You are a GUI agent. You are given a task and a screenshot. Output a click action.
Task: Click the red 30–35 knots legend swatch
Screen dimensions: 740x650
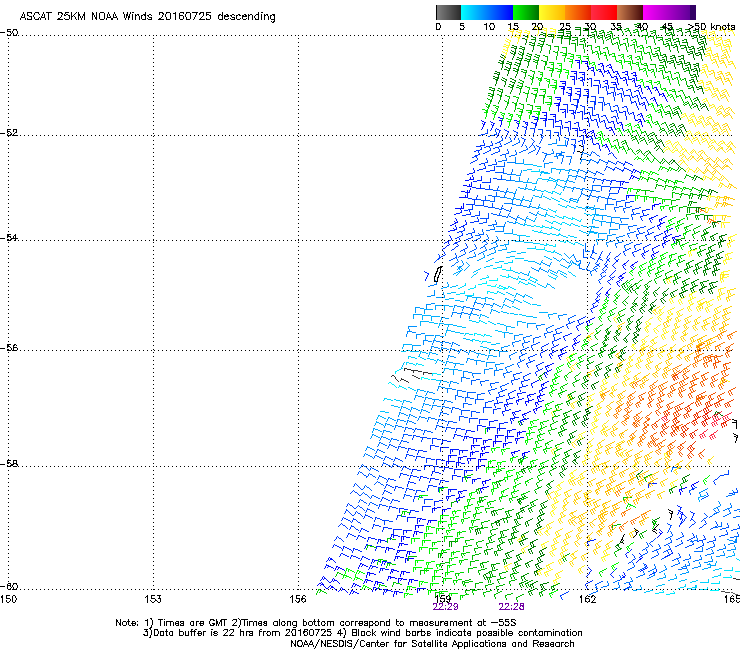[x=604, y=12]
